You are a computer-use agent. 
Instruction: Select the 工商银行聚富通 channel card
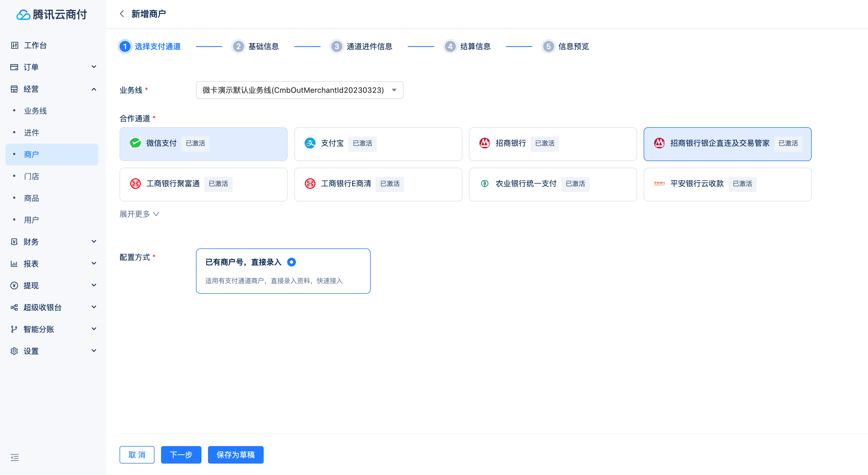pyautogui.click(x=204, y=184)
